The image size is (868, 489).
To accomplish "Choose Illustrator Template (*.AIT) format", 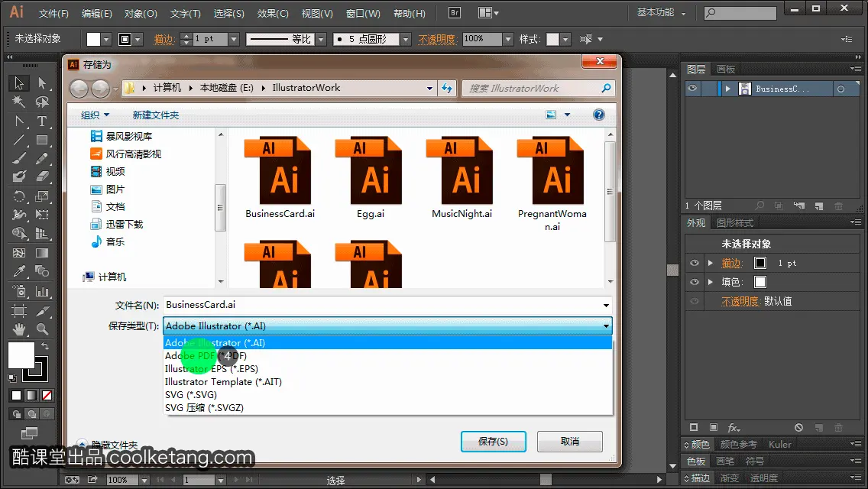I will (387, 381).
